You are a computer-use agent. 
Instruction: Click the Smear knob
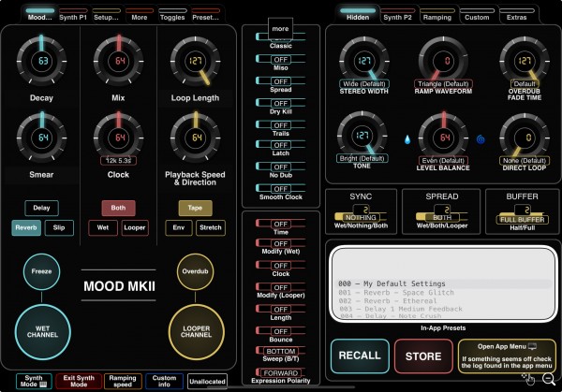point(41,138)
